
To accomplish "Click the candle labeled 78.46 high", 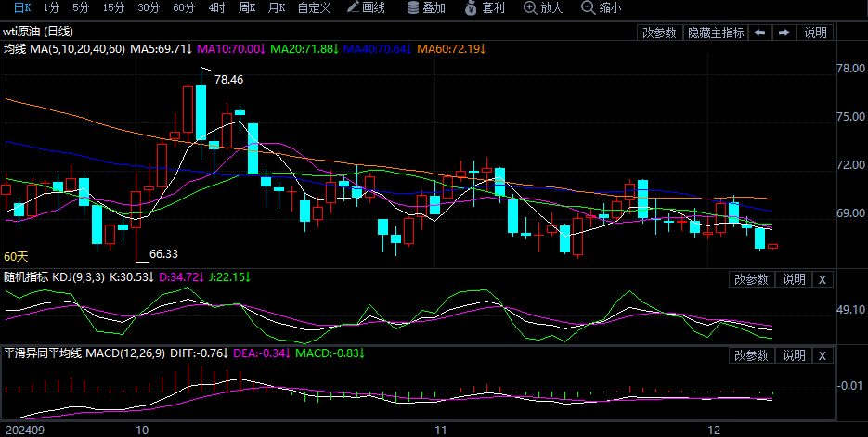I will click(x=201, y=111).
